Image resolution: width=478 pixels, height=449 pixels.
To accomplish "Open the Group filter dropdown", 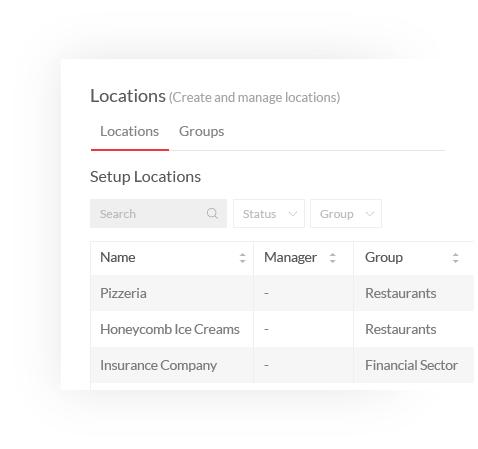I will coord(346,213).
